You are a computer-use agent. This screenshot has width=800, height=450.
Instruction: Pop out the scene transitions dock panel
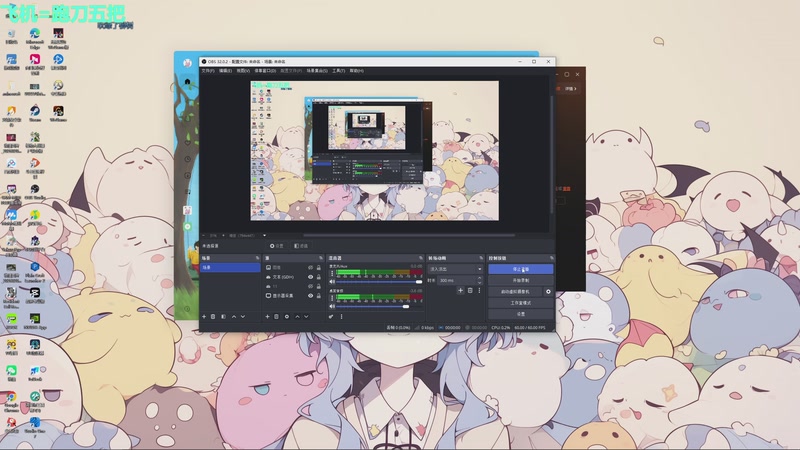[x=481, y=258]
